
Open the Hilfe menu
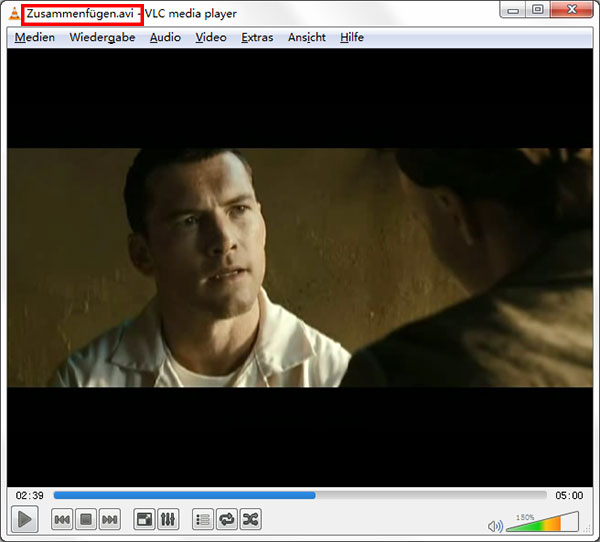352,38
